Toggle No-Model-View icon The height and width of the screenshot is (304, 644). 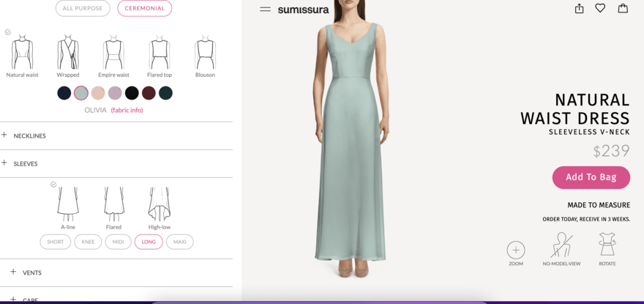pyautogui.click(x=561, y=245)
